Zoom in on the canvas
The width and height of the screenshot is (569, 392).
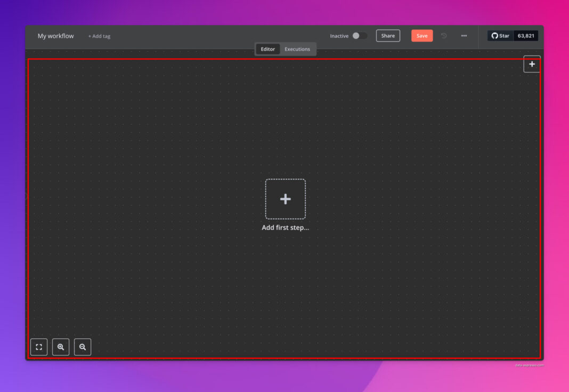pyautogui.click(x=61, y=347)
